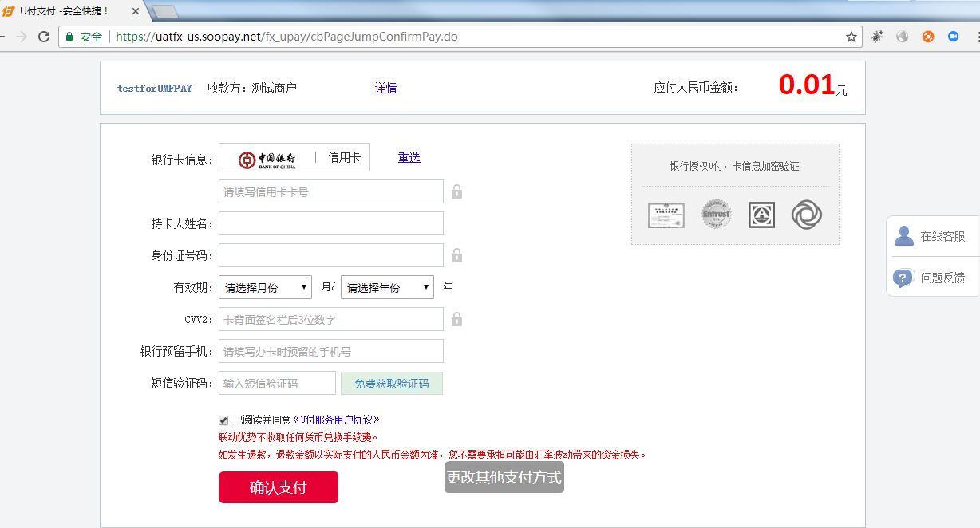980x528 pixels.
Task: Open the blue Zoom video camera extension
Action: [x=951, y=36]
